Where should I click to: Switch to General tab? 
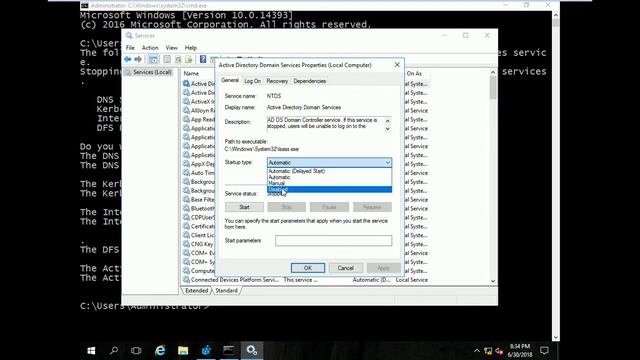tap(230, 80)
